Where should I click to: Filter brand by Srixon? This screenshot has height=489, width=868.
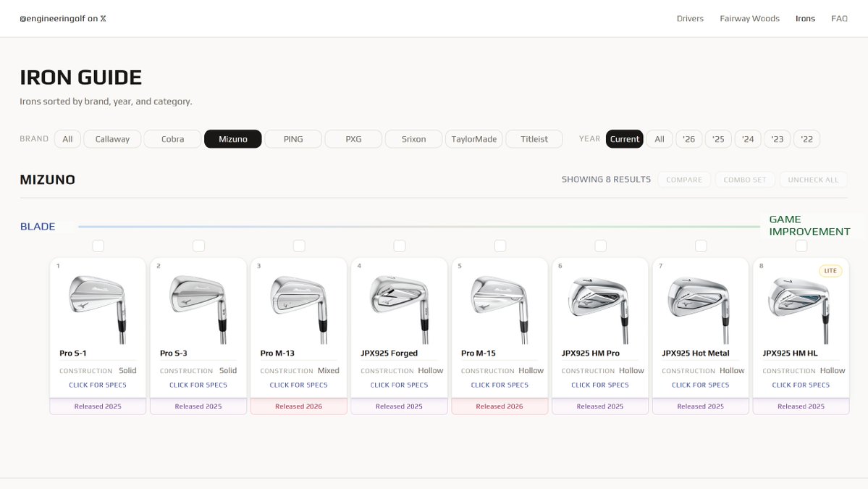(x=414, y=139)
